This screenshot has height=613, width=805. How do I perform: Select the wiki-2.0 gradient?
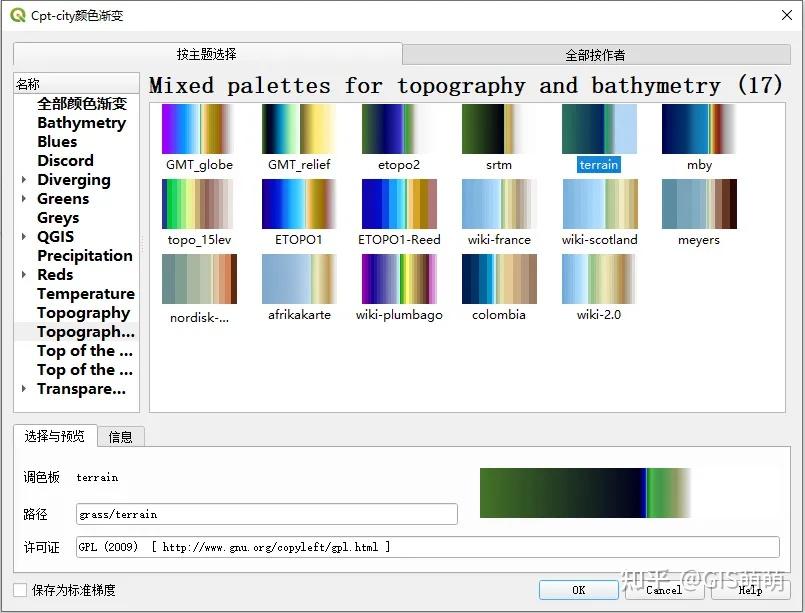pos(599,279)
